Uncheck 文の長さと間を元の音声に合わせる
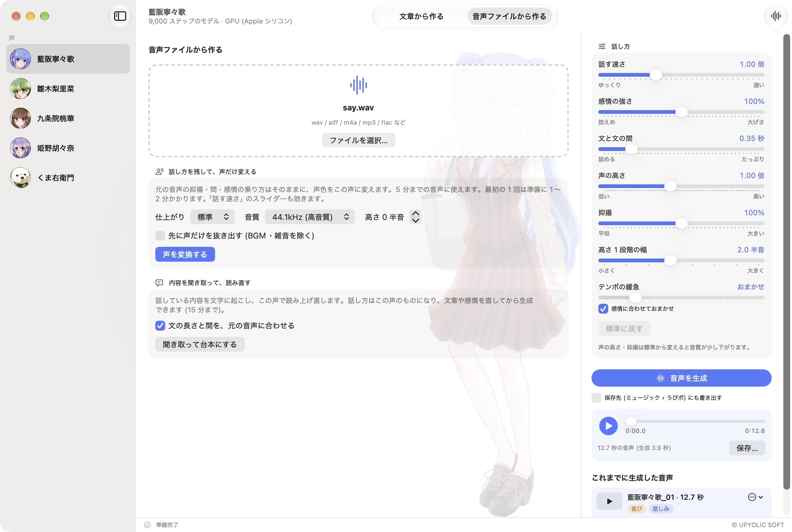This screenshot has width=792, height=532. pyautogui.click(x=160, y=325)
